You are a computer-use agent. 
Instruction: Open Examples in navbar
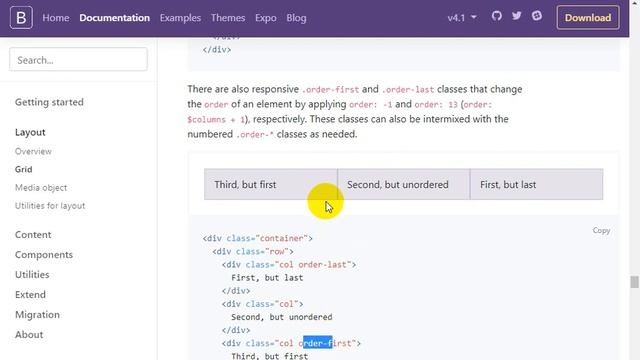180,18
